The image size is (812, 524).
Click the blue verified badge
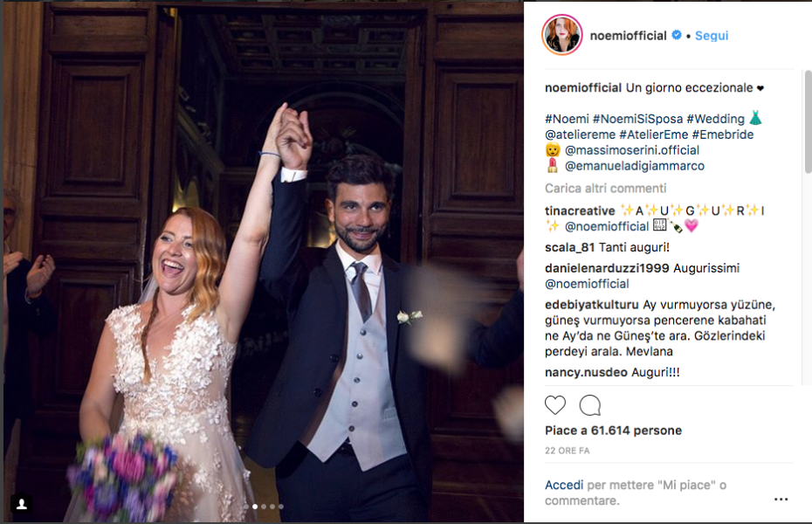point(677,35)
